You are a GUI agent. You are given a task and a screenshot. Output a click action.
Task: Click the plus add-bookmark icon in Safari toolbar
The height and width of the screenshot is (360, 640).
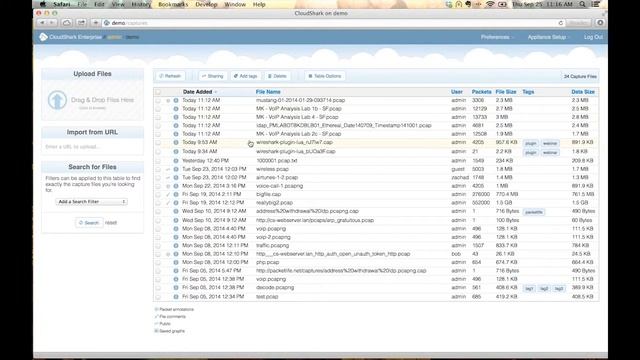(96, 23)
